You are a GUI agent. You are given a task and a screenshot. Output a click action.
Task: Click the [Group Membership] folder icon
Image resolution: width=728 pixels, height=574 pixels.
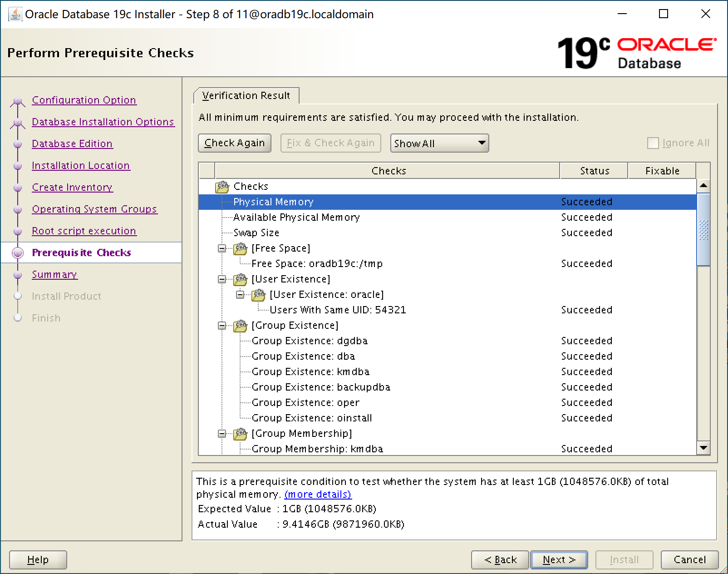click(240, 434)
